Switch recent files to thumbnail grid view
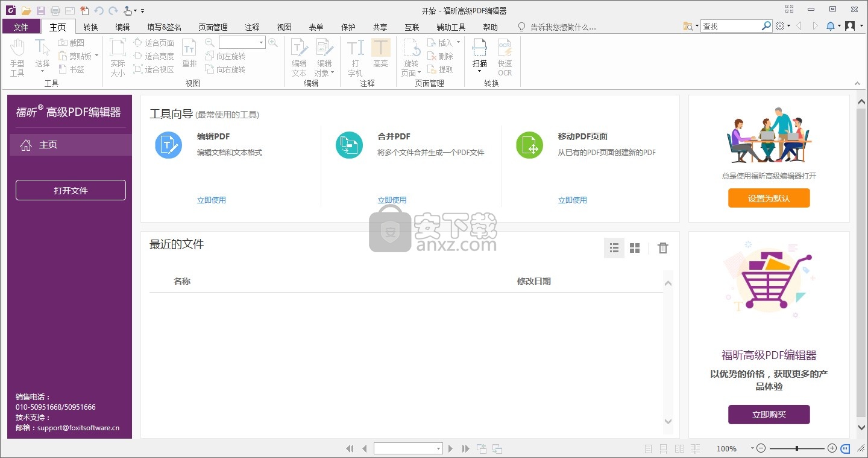The width and height of the screenshot is (868, 458). pos(635,248)
